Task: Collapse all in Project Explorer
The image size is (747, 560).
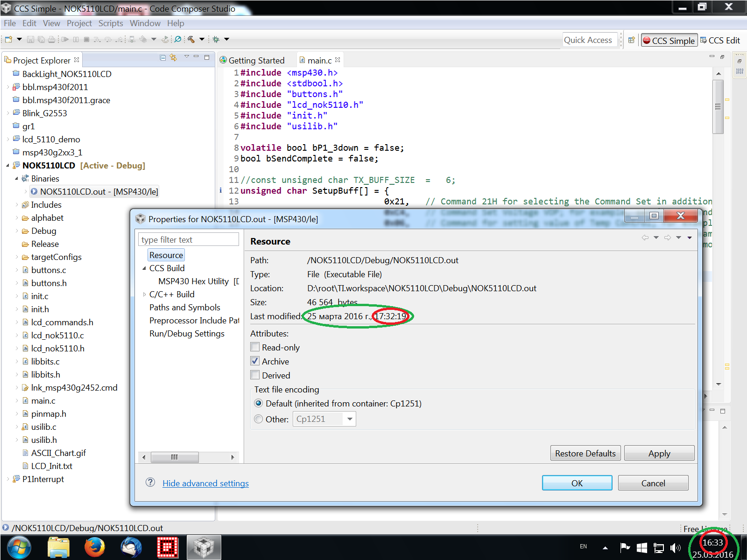Action: tap(163, 58)
